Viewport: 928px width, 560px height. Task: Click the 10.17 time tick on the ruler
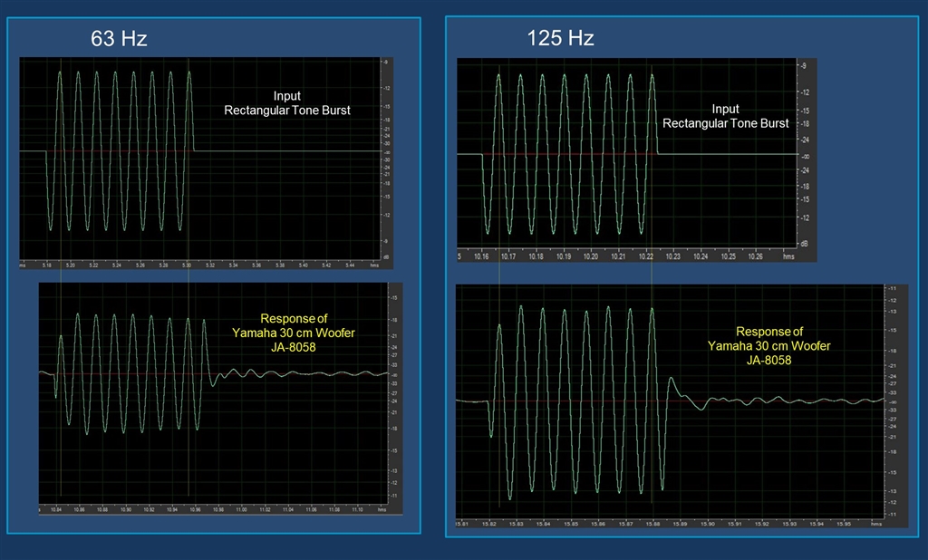(x=508, y=257)
